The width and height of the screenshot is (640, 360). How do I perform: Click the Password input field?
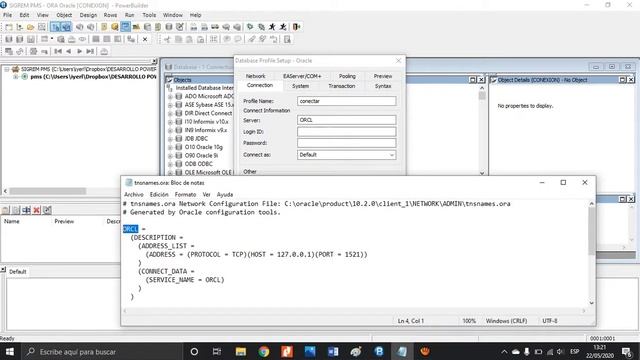347,143
